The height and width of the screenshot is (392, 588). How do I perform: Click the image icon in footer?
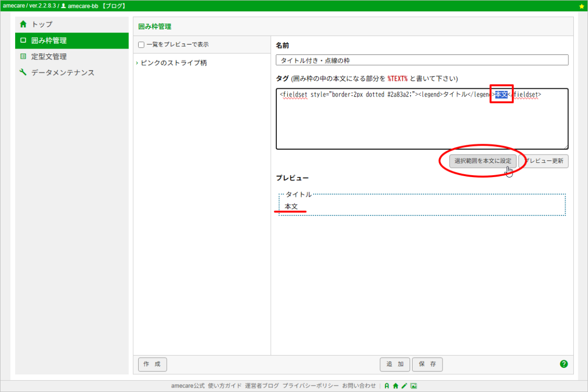tap(414, 386)
